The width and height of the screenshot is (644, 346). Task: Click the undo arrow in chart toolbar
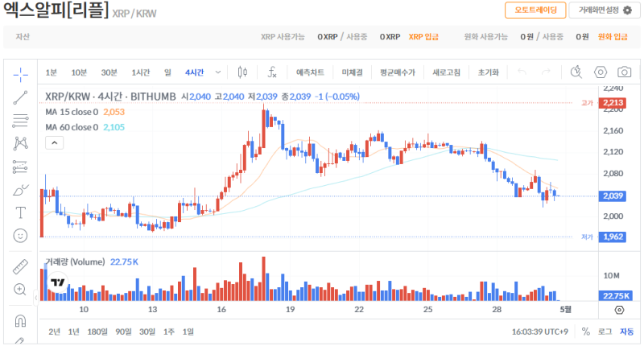click(x=522, y=72)
